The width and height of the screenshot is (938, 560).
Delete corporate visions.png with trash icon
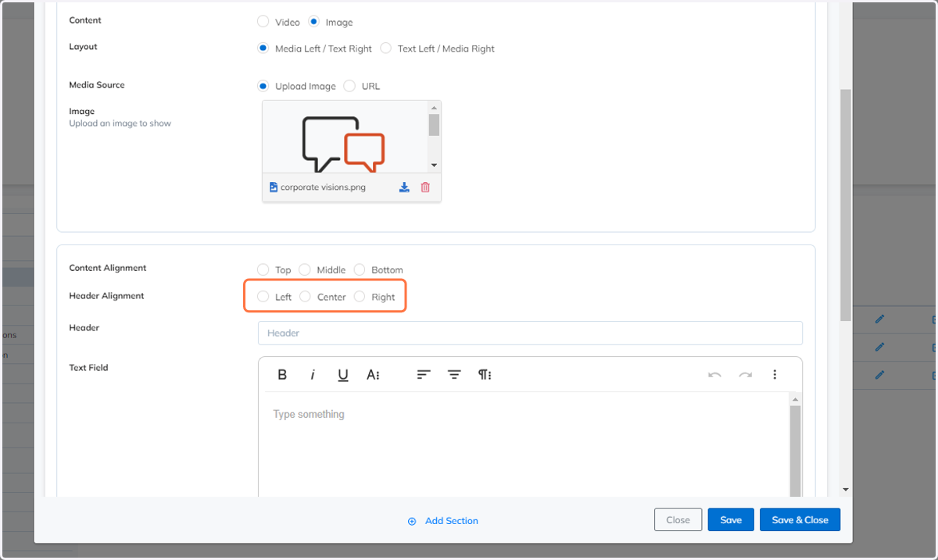tap(425, 187)
